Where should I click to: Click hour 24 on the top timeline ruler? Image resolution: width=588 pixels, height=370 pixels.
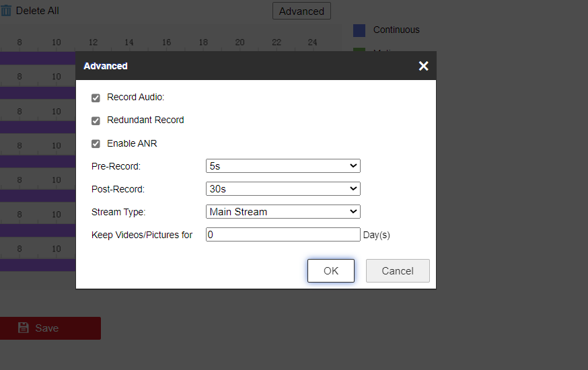click(x=312, y=42)
